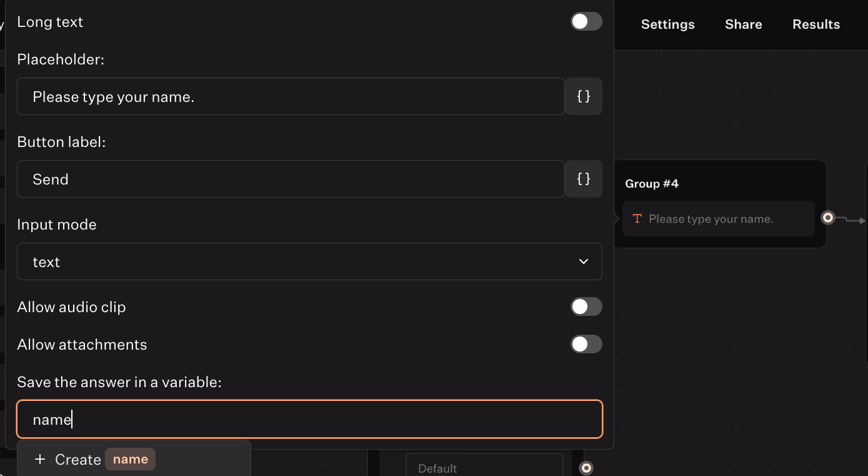Click Group #4's output connector dot
The height and width of the screenshot is (476, 868).
[828, 218]
